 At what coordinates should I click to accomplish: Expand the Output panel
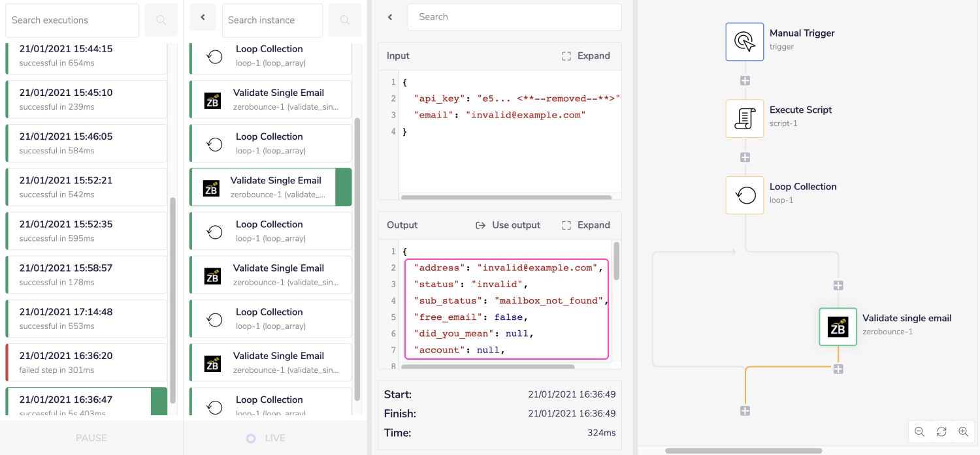click(x=586, y=225)
